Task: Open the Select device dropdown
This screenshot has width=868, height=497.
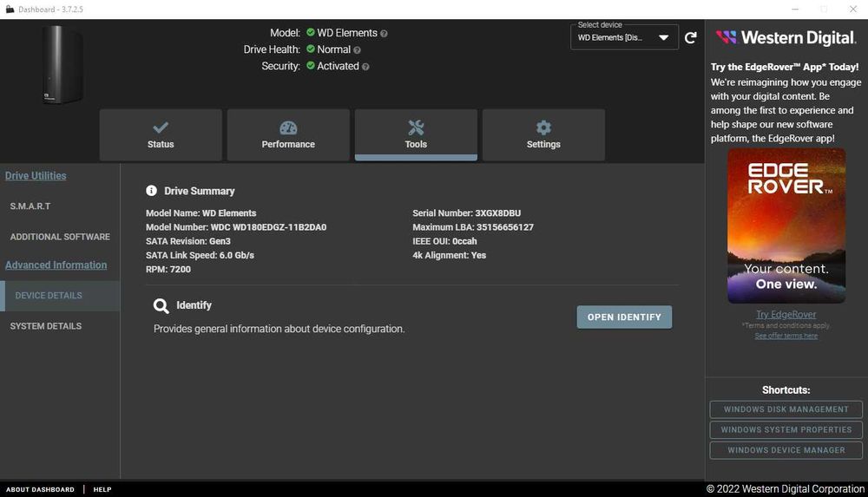Action: [x=624, y=37]
